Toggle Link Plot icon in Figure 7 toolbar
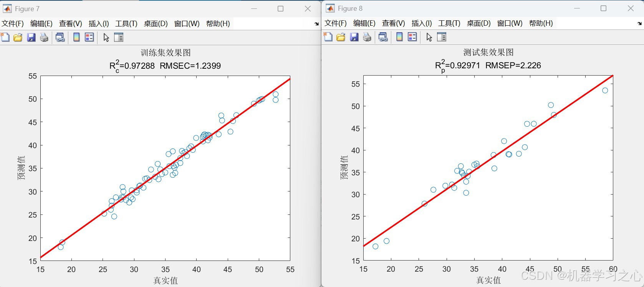 [x=60, y=37]
